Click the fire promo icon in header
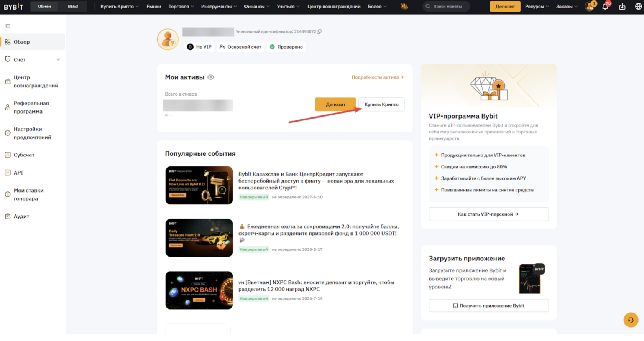644x341 pixels. (x=404, y=6)
